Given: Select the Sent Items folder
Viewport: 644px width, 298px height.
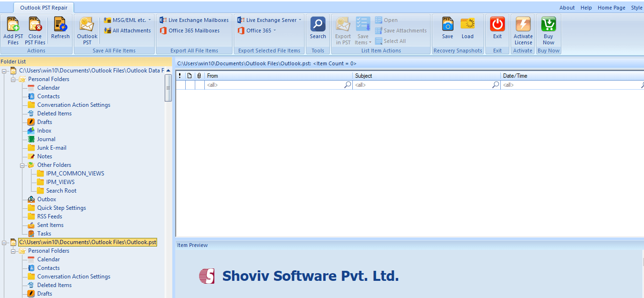Looking at the screenshot, I should 50,225.
